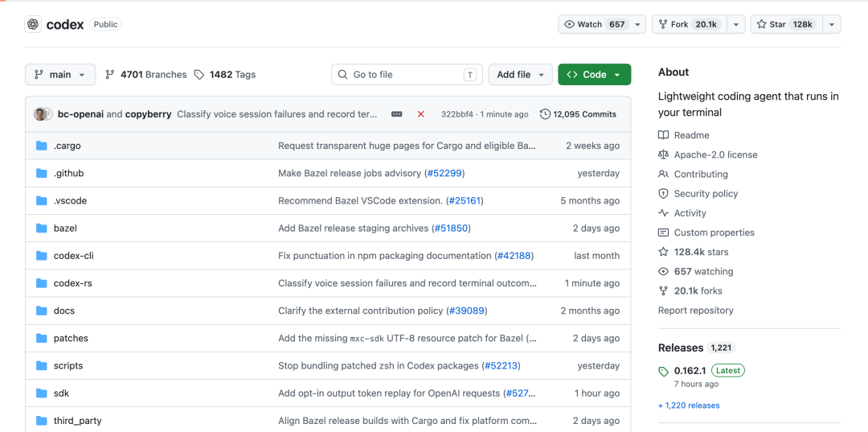The height and width of the screenshot is (432, 868).
Task: Click the OpenAI logo beside codex
Action: coord(33,24)
